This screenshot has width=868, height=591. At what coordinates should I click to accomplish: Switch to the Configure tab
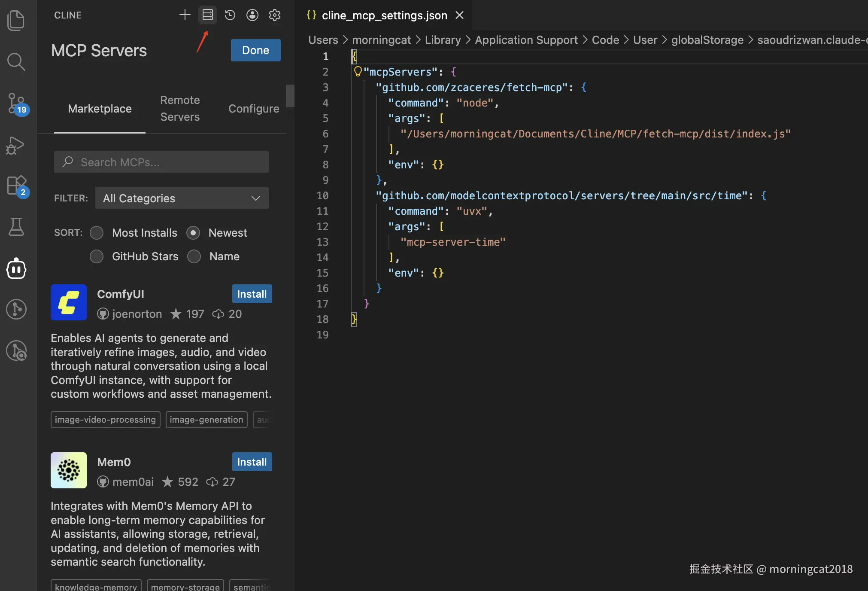click(x=254, y=109)
